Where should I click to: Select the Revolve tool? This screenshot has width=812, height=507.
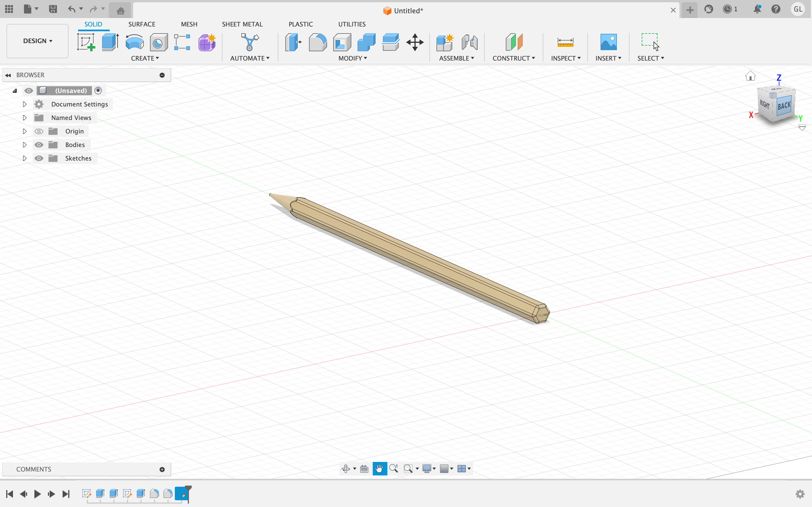(x=134, y=42)
